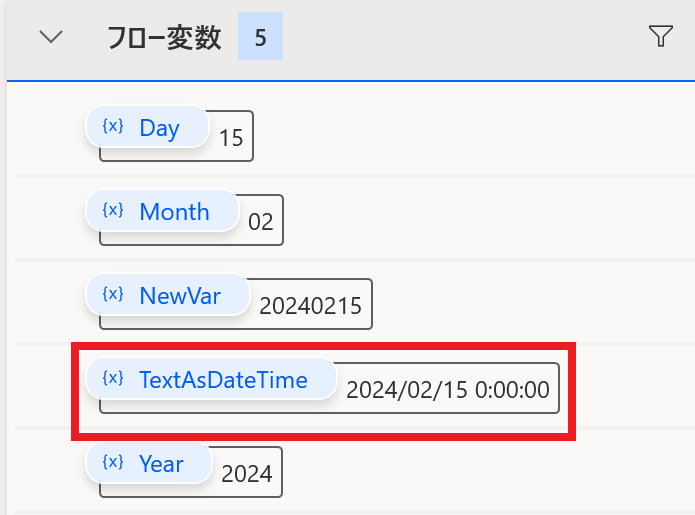695x515 pixels.
Task: Click the variable count badge 5
Action: [261, 36]
